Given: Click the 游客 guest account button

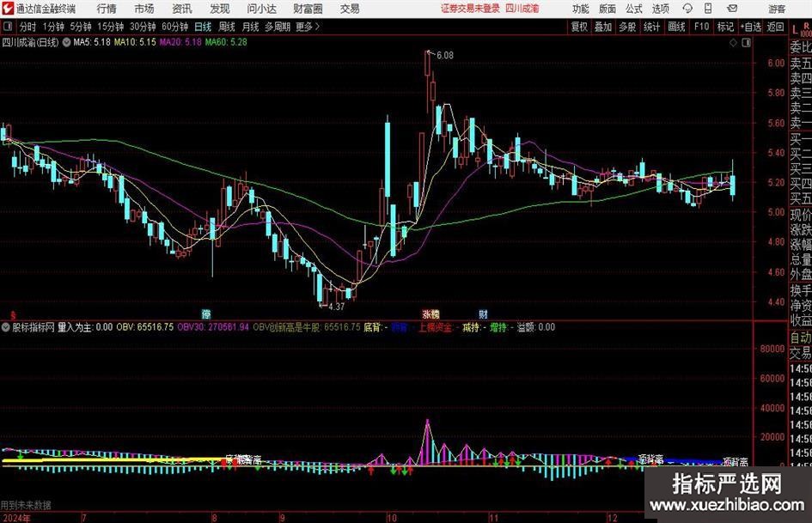Looking at the screenshot, I should coord(777,9).
